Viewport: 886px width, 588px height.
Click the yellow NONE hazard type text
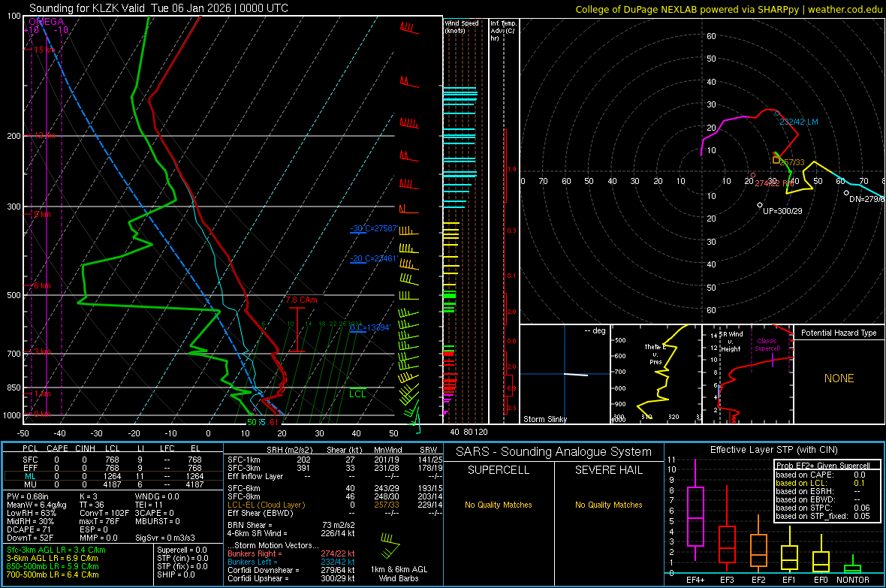click(839, 378)
